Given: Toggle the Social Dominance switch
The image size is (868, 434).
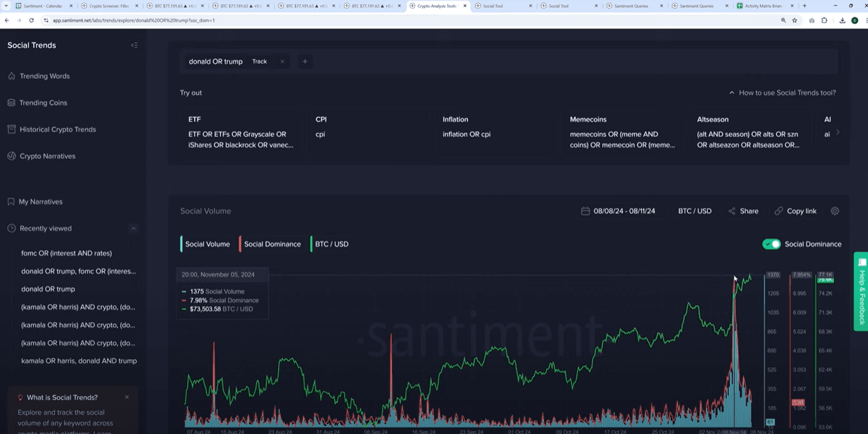Looking at the screenshot, I should [x=771, y=244].
